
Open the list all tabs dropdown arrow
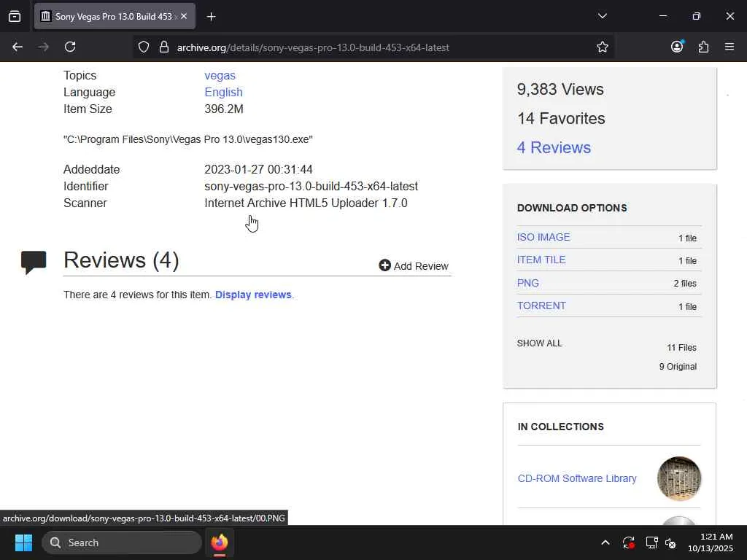[x=602, y=16]
